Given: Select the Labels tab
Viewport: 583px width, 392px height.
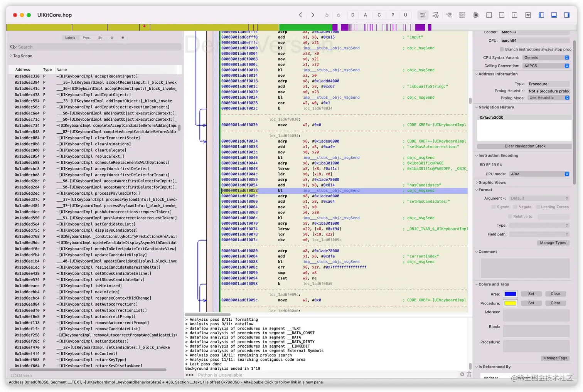Looking at the screenshot, I should coord(70,38).
